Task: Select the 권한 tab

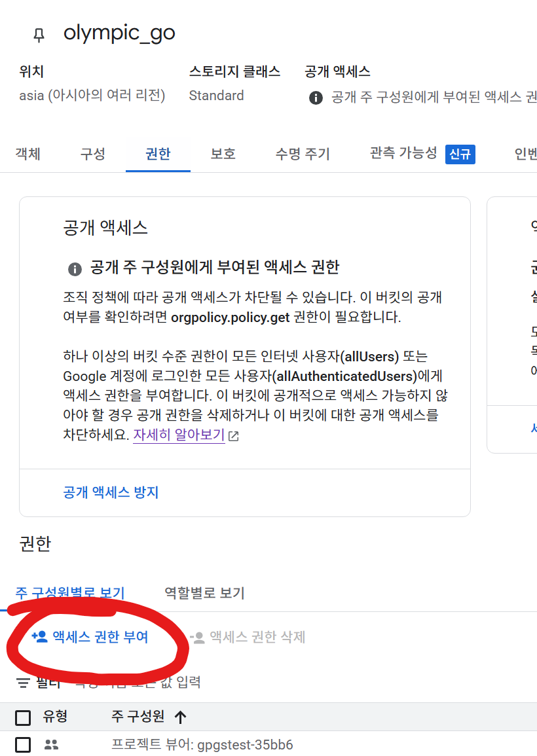Action: pyautogui.click(x=158, y=154)
